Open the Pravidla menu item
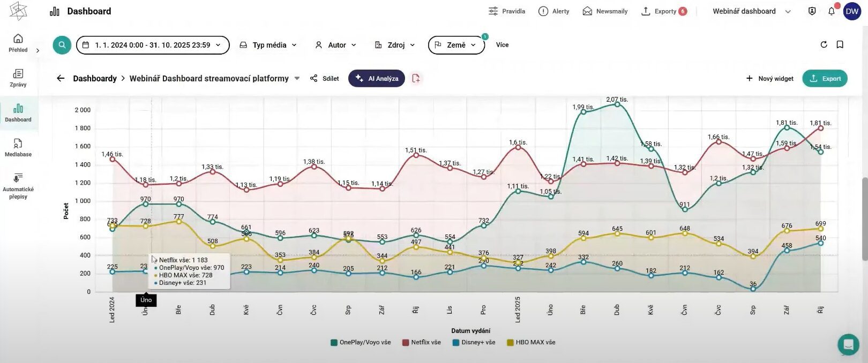Viewport: 868px width, 363px height. point(507,11)
